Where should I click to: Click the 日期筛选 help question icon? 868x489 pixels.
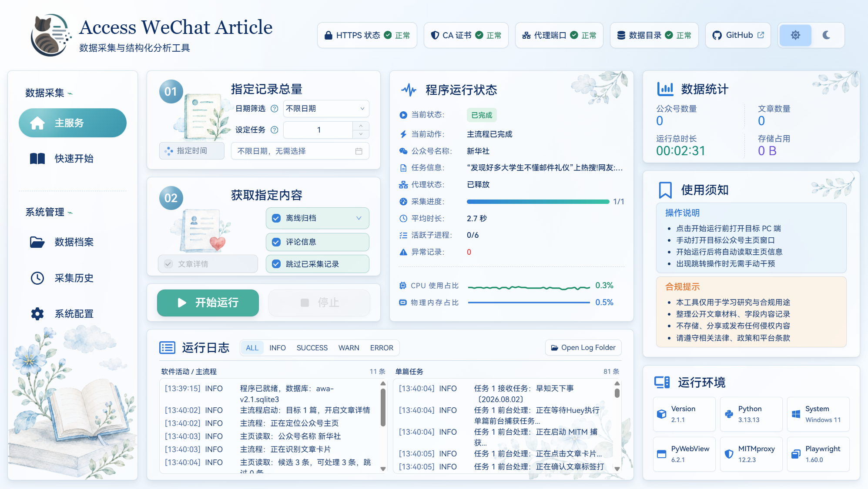275,109
